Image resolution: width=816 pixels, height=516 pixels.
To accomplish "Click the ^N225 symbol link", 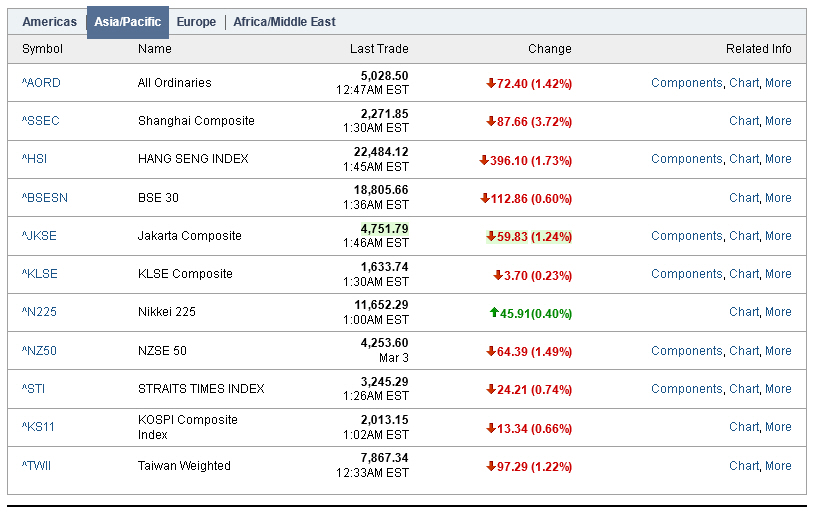I will pos(39,312).
